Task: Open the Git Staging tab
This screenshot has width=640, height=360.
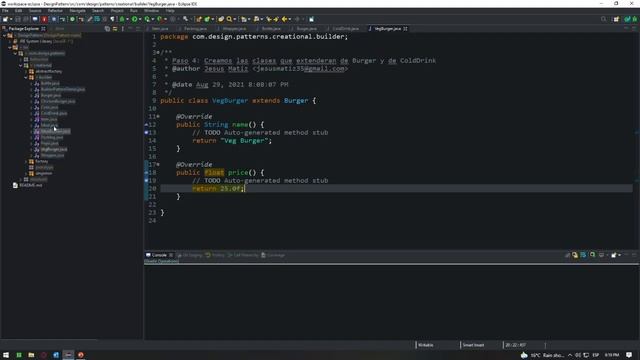Action: pos(190,255)
